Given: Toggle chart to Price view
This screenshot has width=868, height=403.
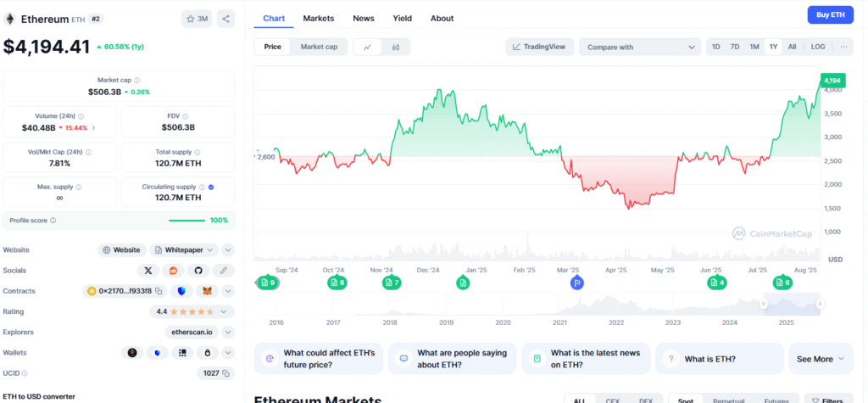Looking at the screenshot, I should click(272, 48).
